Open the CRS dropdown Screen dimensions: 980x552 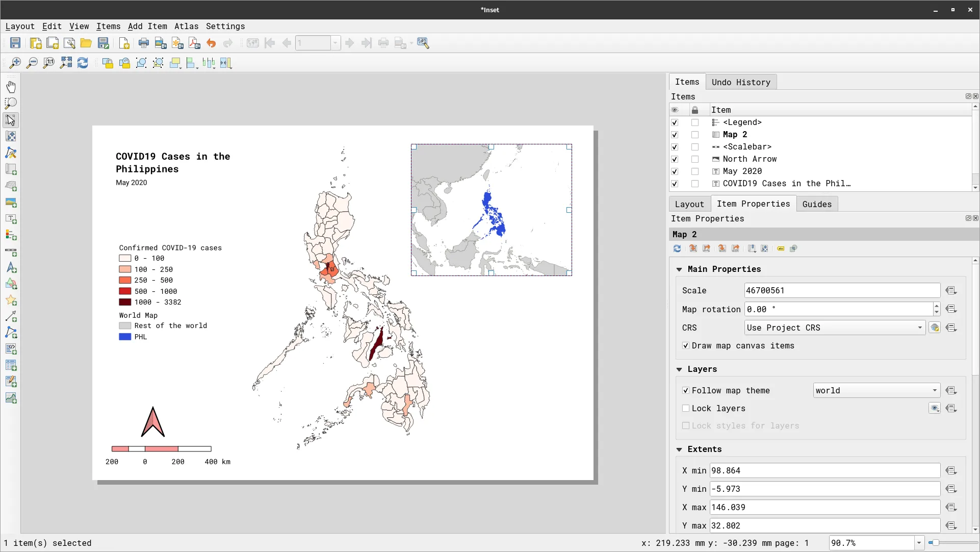tap(834, 328)
